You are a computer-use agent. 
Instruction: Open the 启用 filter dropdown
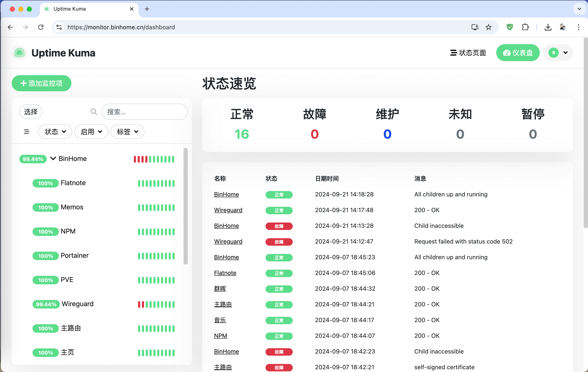coord(91,132)
